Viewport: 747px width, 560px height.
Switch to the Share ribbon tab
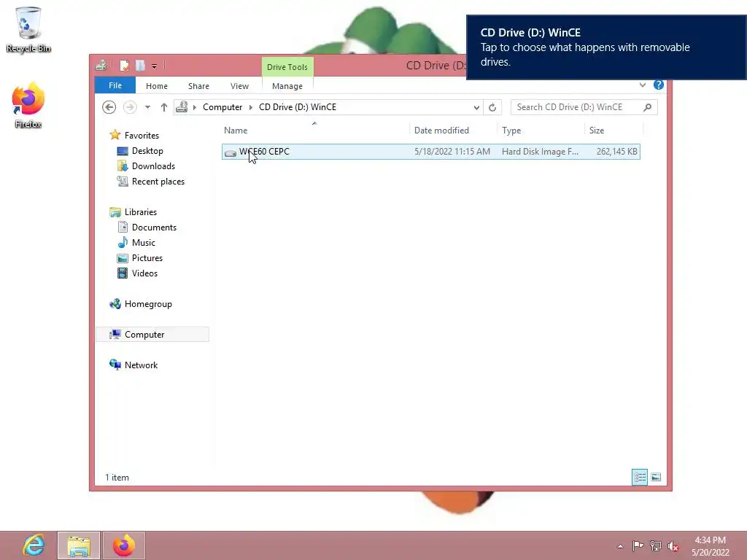coord(198,86)
